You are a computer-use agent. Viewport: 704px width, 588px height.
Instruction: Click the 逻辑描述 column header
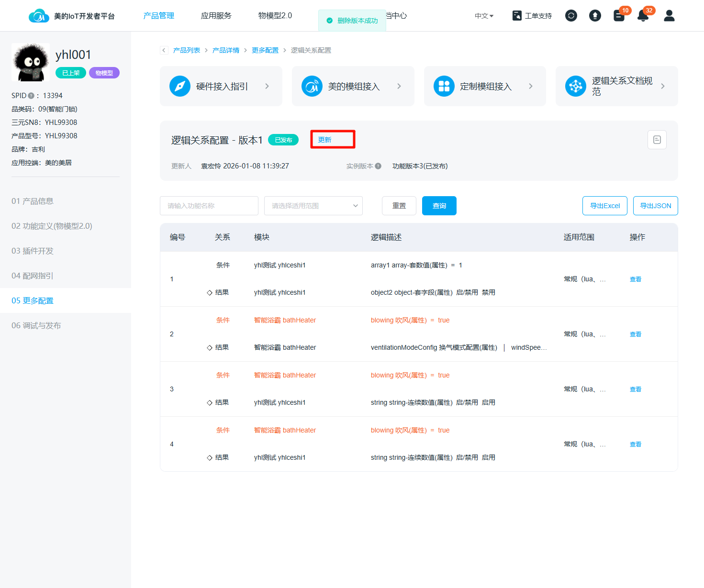point(386,237)
